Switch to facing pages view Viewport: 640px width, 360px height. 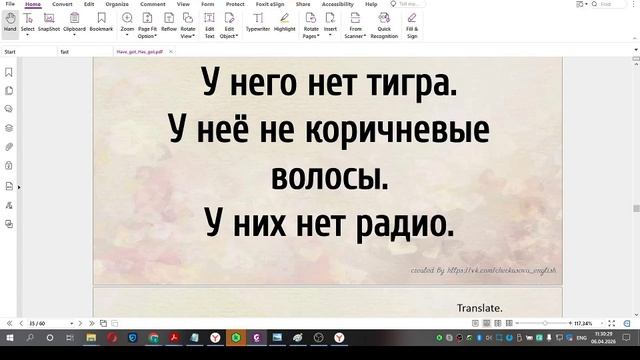tap(498, 323)
